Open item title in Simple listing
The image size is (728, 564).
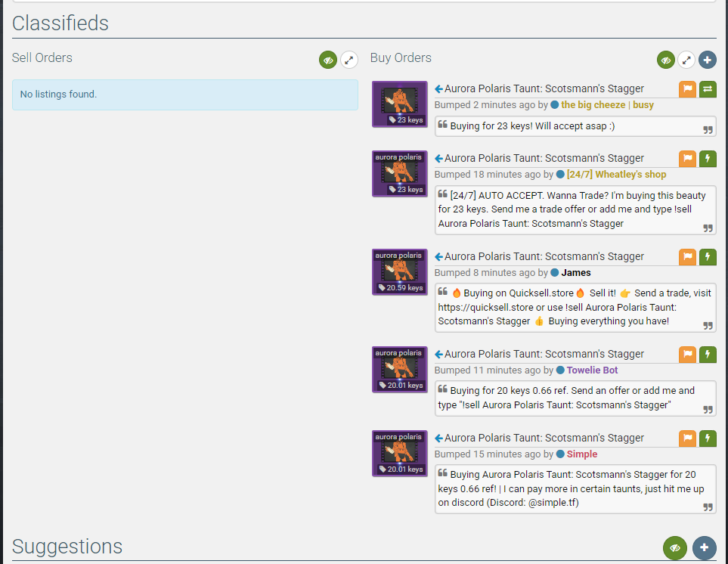tap(544, 438)
